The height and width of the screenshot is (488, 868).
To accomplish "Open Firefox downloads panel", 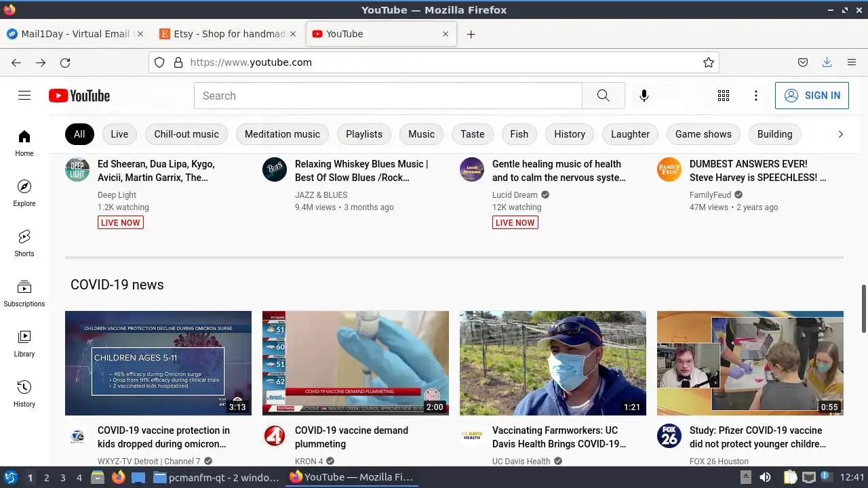I will (x=827, y=62).
